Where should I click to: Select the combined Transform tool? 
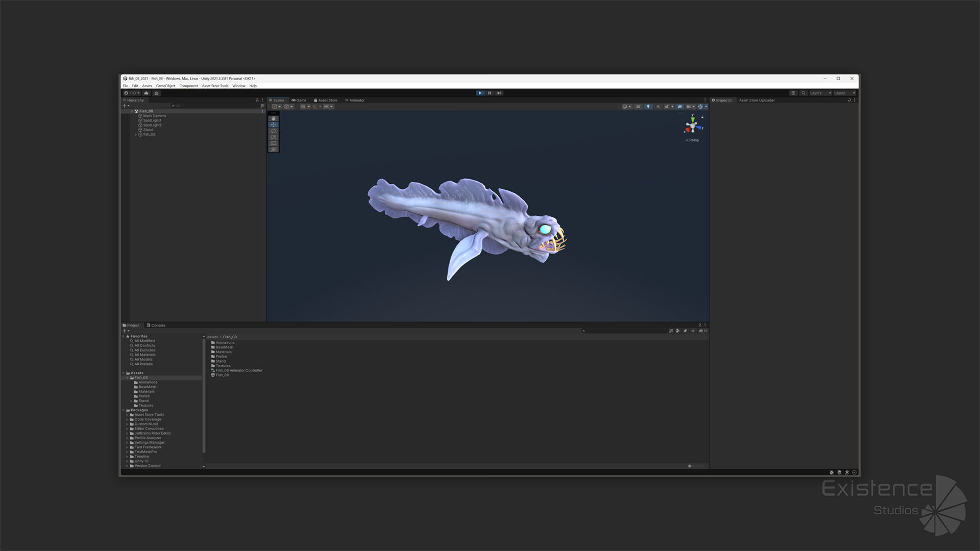pos(274,149)
